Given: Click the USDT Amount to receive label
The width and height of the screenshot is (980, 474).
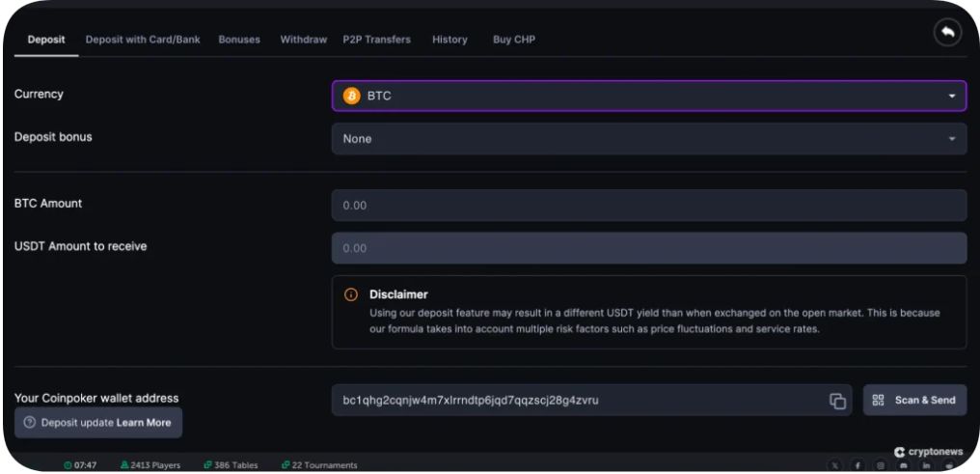Looking at the screenshot, I should pos(81,246).
